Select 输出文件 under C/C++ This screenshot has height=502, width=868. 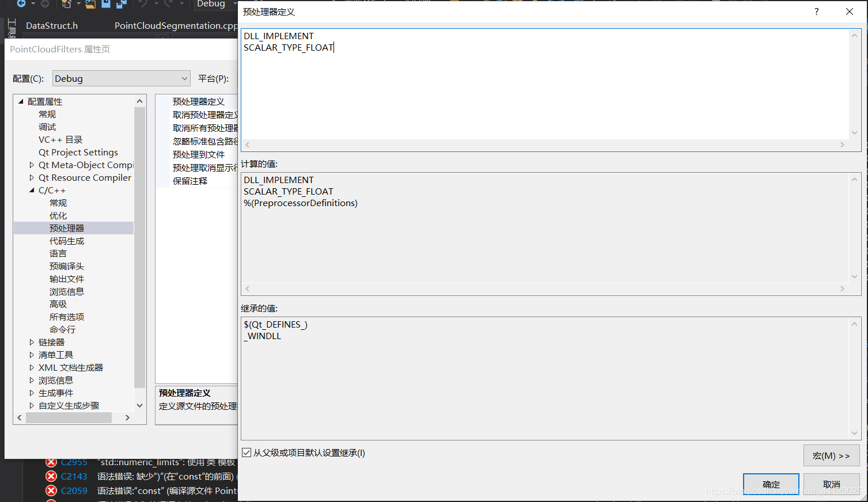click(x=67, y=279)
